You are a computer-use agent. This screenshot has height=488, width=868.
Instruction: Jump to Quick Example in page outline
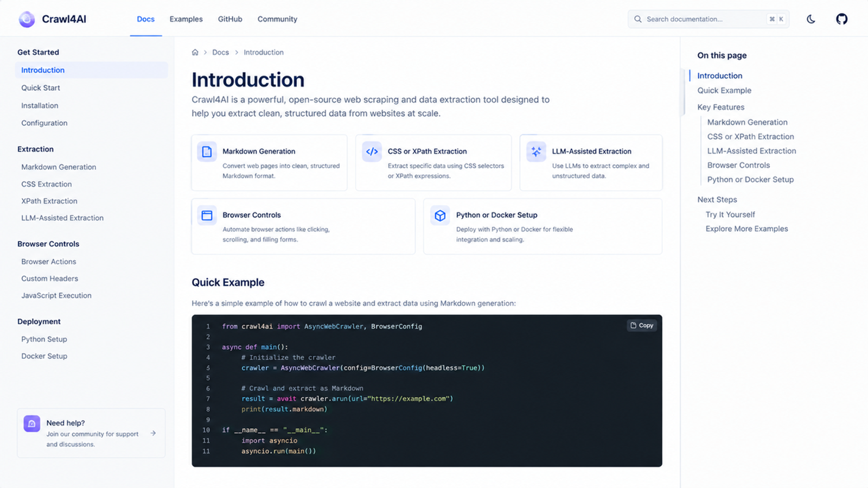pos(724,91)
